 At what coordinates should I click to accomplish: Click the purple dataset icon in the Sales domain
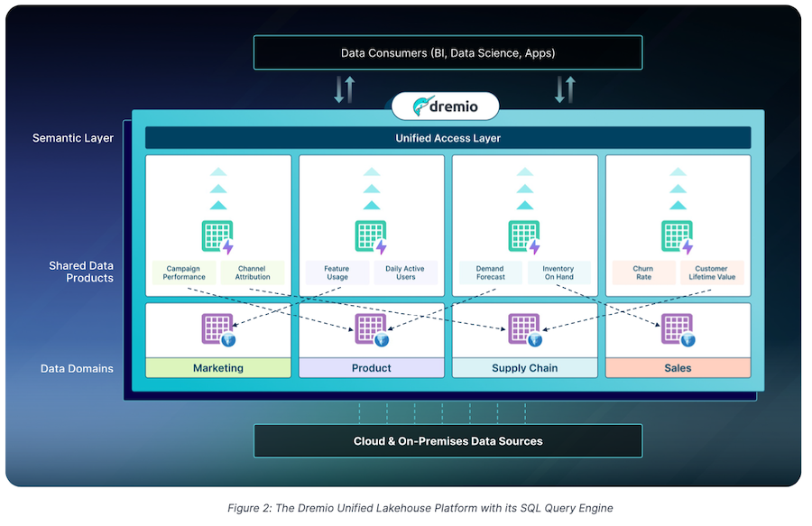coord(678,330)
